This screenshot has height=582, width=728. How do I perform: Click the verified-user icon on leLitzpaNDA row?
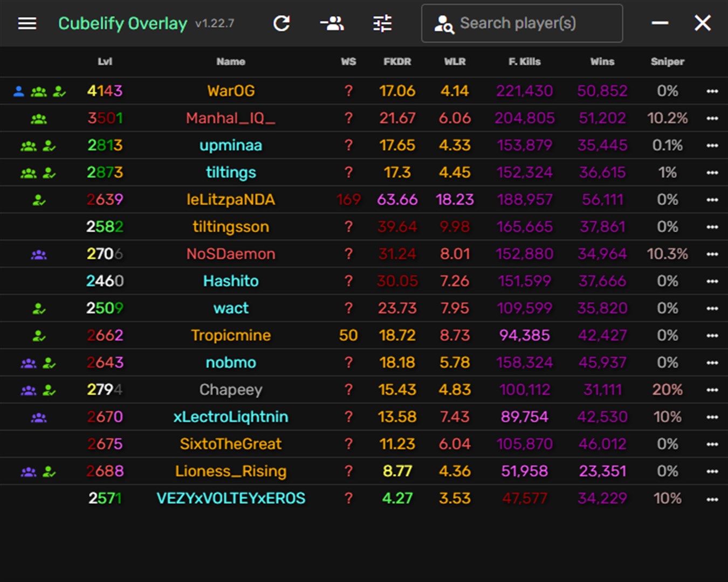point(39,200)
